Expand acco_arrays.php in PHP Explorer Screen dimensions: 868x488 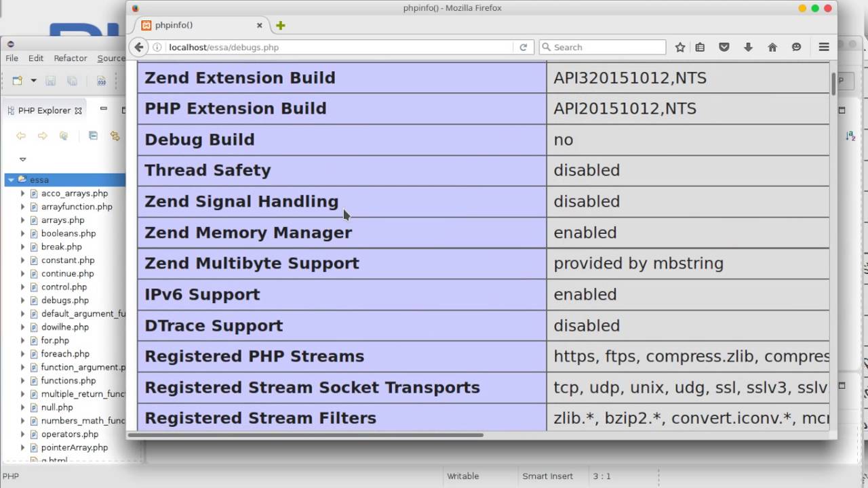22,193
